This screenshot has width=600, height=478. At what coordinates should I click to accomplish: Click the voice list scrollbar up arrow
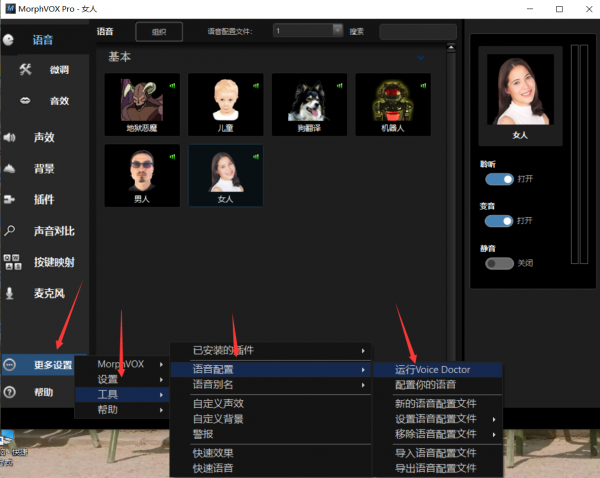tap(451, 48)
